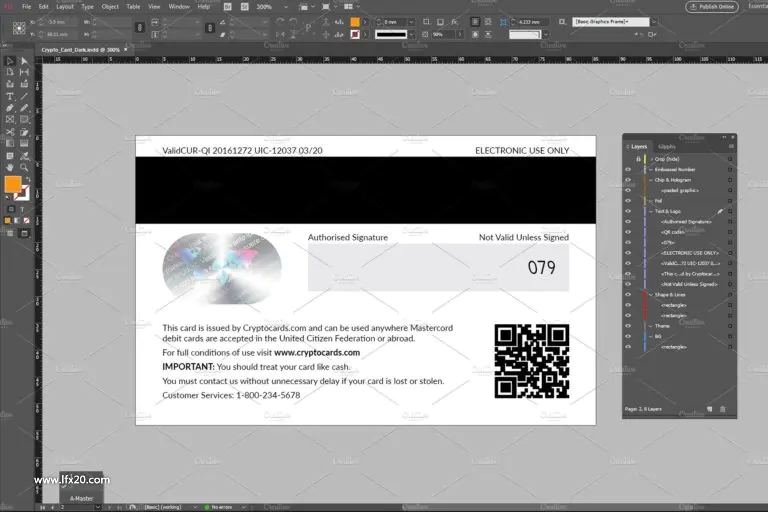Open the Basic Graphics Frame style dropdown
Screen dimensions: 768x512
click(653, 22)
